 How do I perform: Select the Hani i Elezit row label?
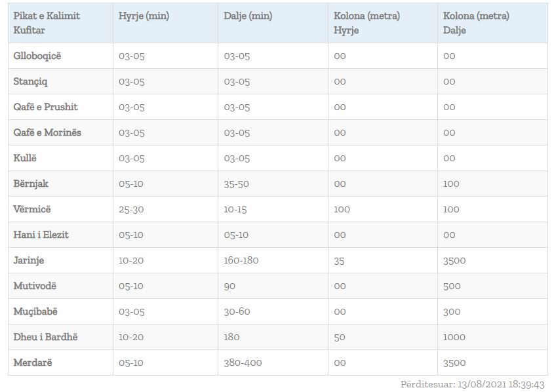[x=41, y=235]
